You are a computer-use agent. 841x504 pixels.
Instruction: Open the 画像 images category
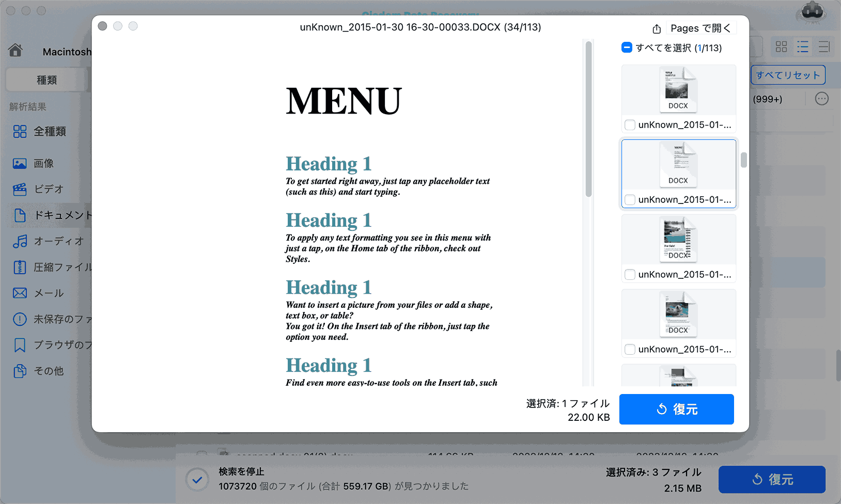[x=43, y=164]
